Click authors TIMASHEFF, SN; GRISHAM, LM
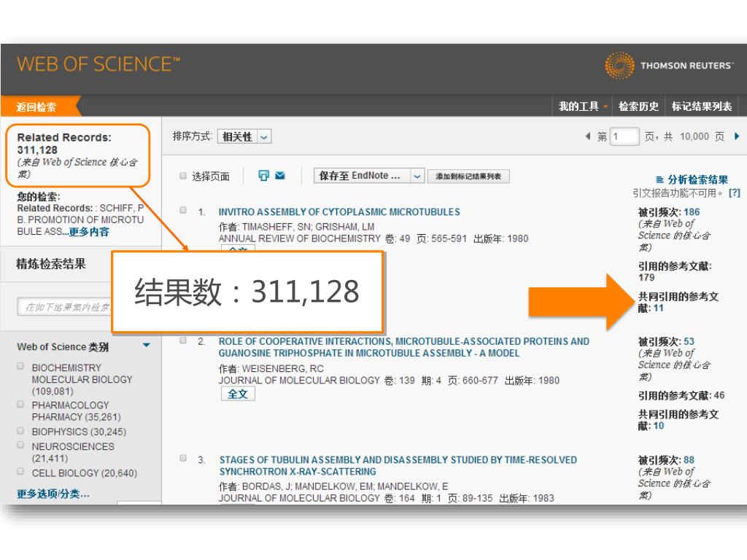 click(x=308, y=227)
